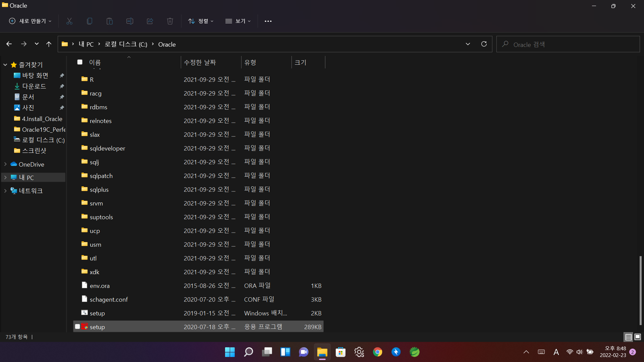Expand address bar history dropdown
This screenshot has width=644, height=362.
pyautogui.click(x=468, y=44)
